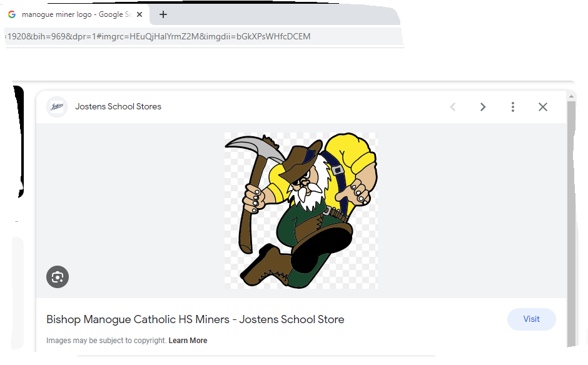Click the scrollbar up arrow
The image size is (588, 365).
[571, 97]
